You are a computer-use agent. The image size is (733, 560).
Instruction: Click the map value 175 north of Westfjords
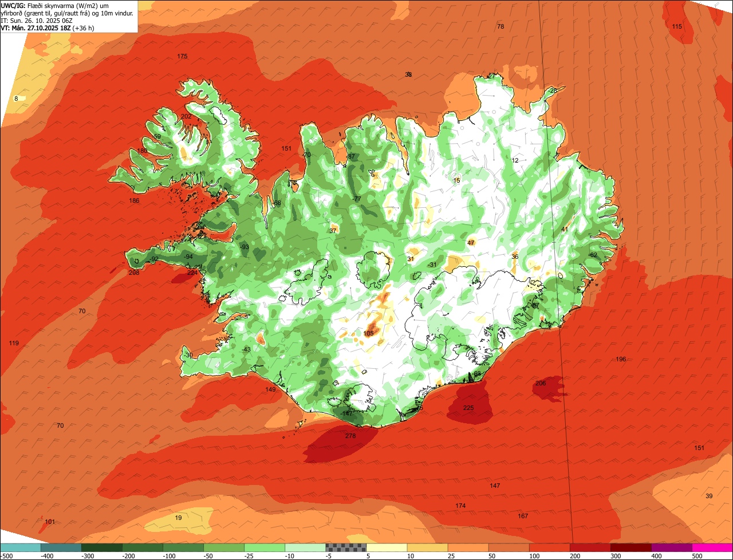tap(182, 56)
